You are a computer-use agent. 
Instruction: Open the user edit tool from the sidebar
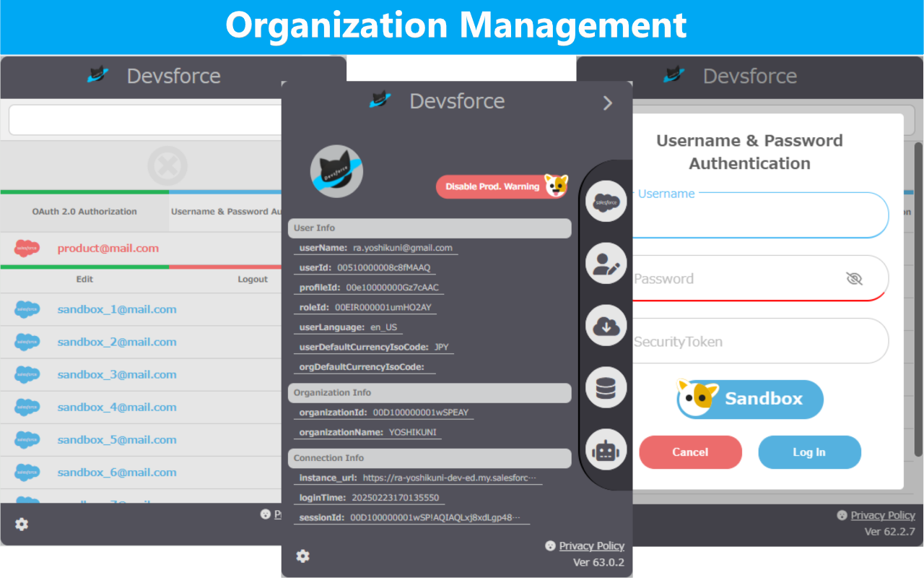click(605, 263)
